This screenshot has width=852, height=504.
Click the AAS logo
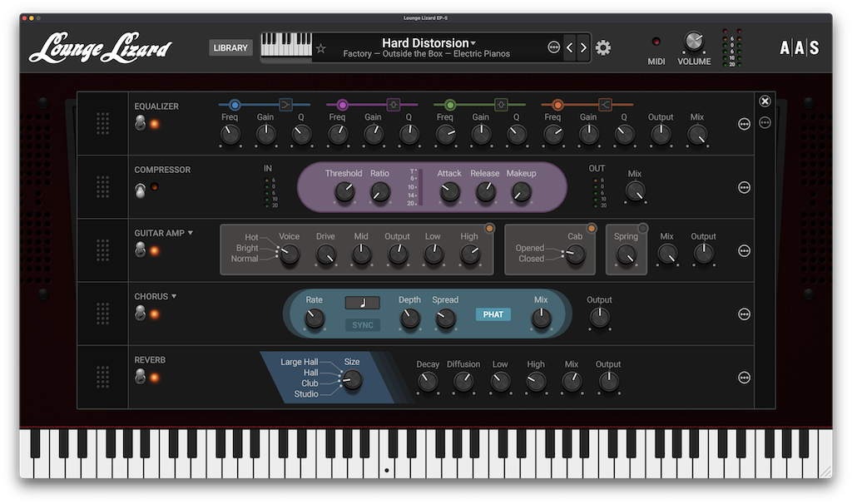tap(799, 47)
